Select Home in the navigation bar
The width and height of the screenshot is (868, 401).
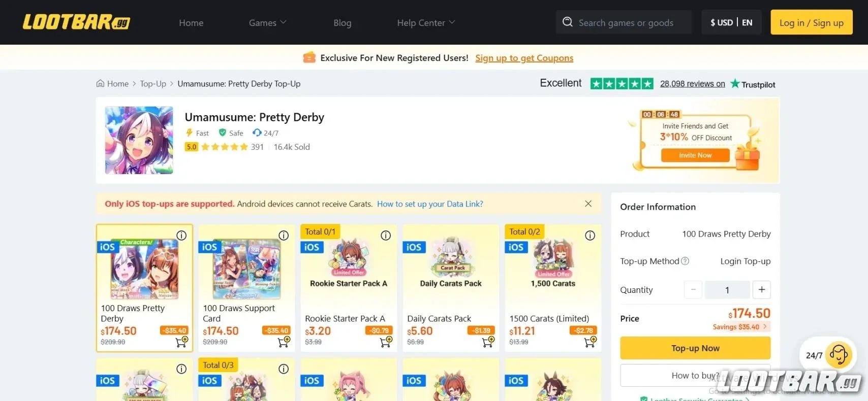coord(191,22)
